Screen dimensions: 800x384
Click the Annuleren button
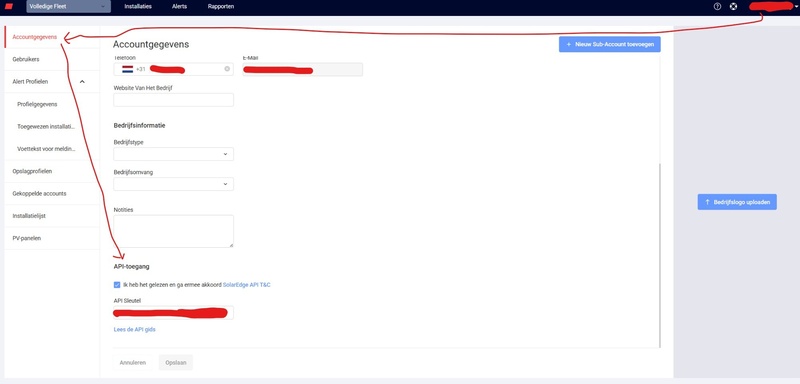coord(133,363)
